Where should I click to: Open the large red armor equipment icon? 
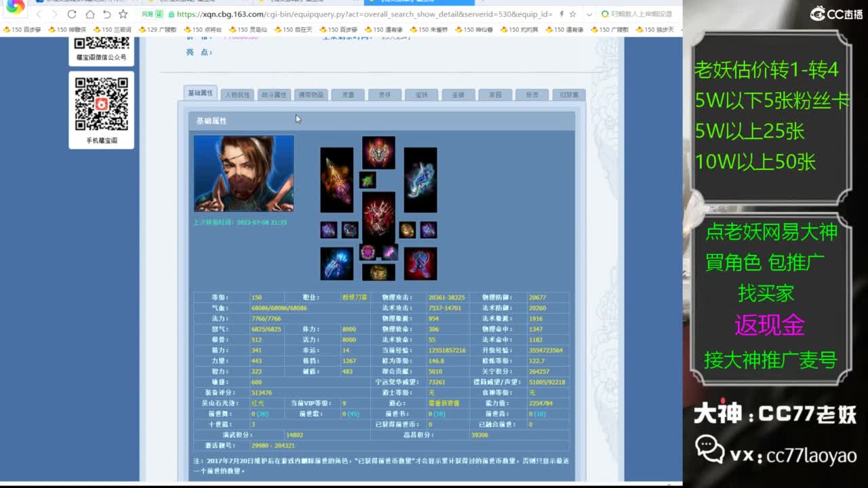[378, 217]
